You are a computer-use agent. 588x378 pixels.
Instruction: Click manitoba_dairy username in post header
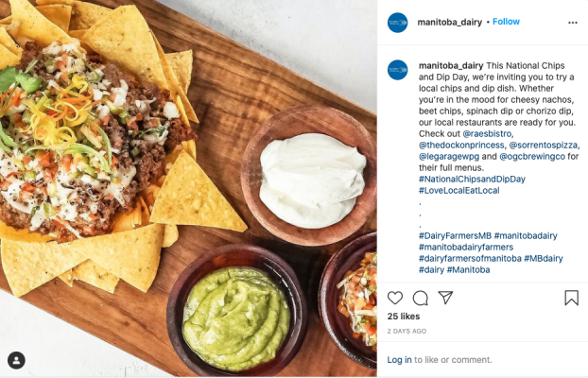tap(450, 22)
